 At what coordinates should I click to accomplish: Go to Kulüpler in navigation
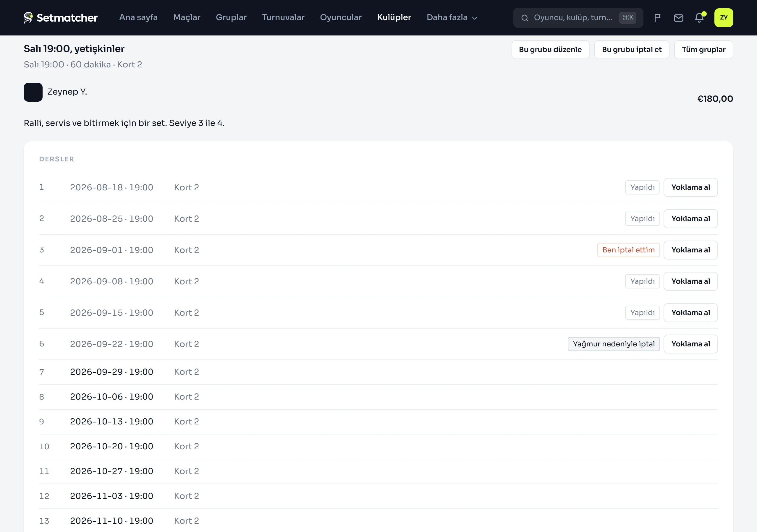(394, 17)
